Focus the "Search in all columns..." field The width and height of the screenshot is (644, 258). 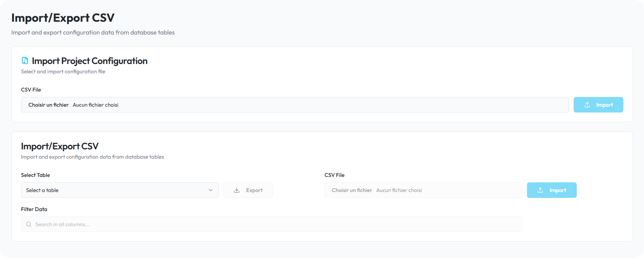click(x=272, y=224)
